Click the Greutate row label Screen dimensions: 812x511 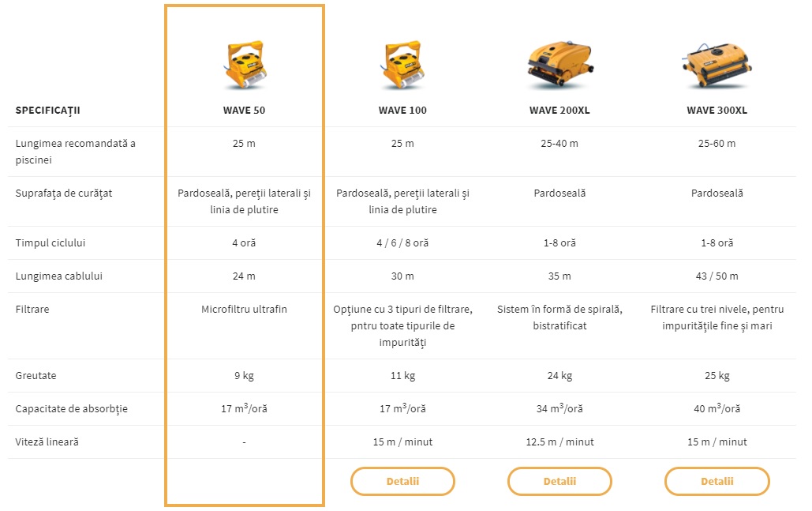click(x=36, y=376)
